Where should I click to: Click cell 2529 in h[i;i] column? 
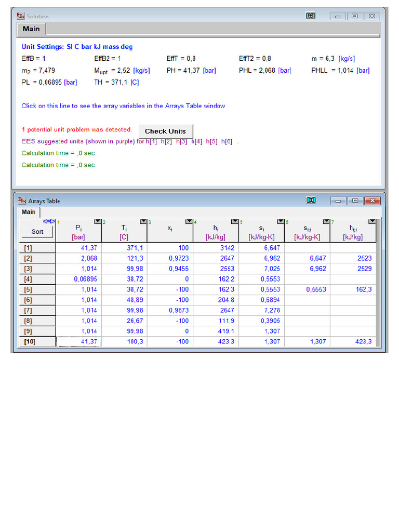[x=353, y=269]
